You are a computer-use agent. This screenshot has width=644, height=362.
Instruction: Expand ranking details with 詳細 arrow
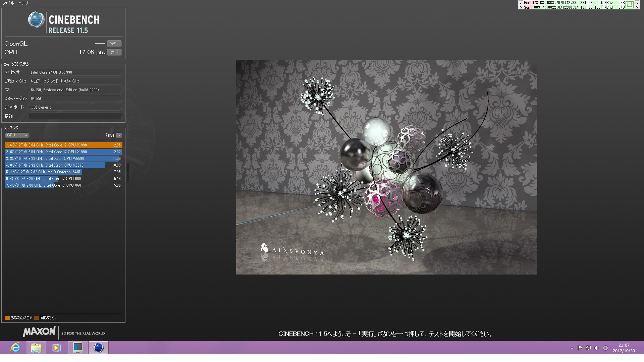(x=119, y=135)
